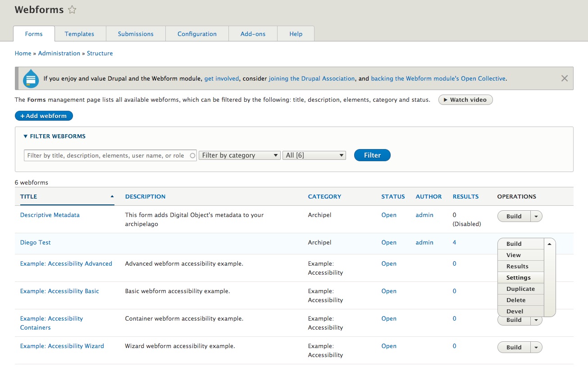Screen dimensions: 588x376
Task: Click the Drupal droplet logo icon
Action: pyautogui.click(x=31, y=78)
